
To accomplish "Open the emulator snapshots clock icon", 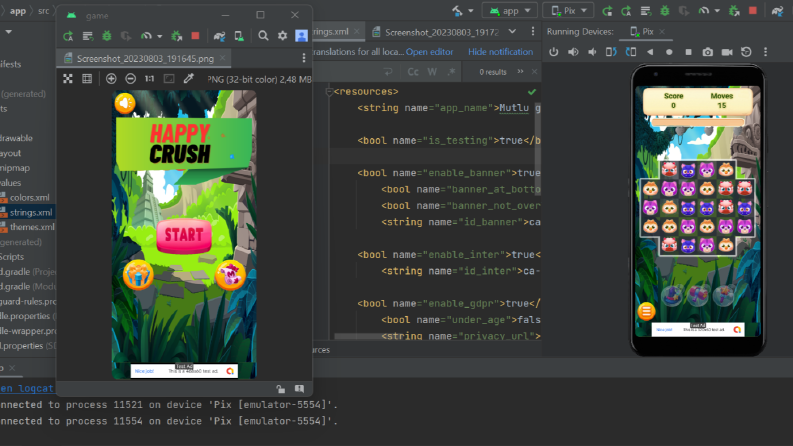I will [746, 52].
